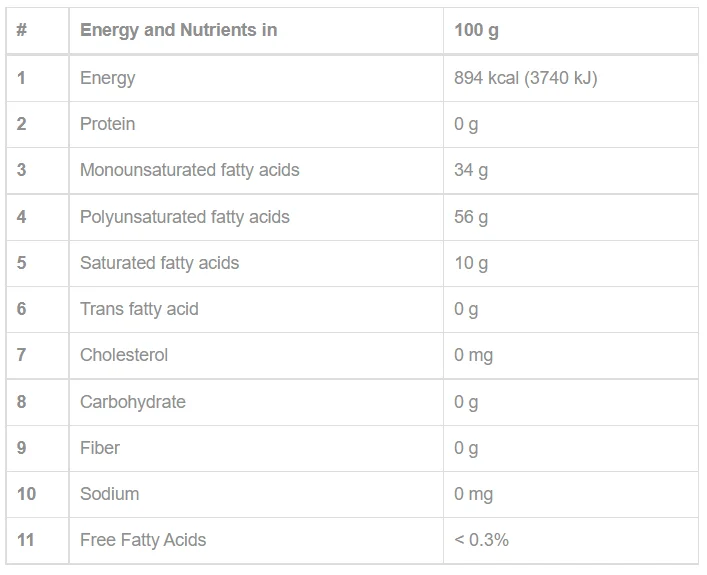707x575 pixels.
Task: Select the '100 g' column header
Action: pos(571,30)
